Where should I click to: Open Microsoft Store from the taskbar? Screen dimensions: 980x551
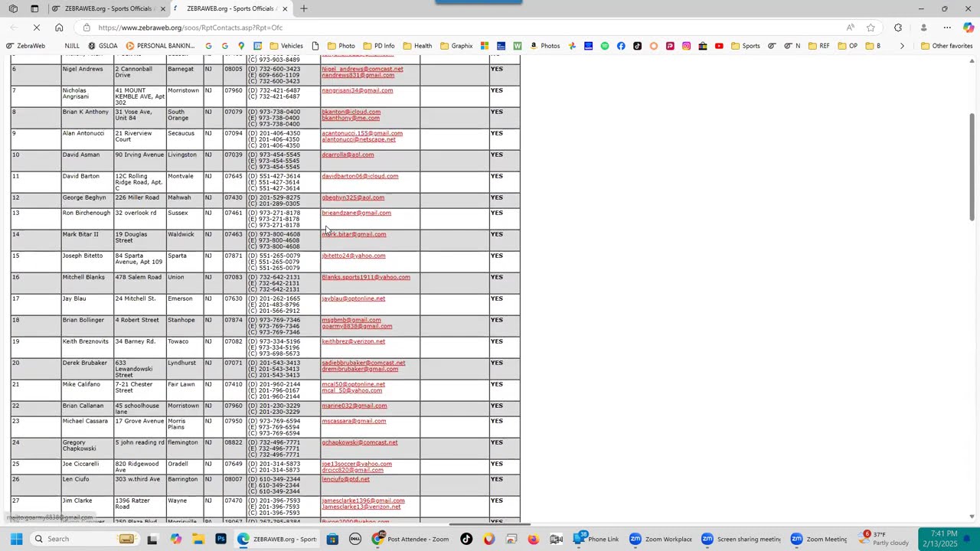[332, 539]
